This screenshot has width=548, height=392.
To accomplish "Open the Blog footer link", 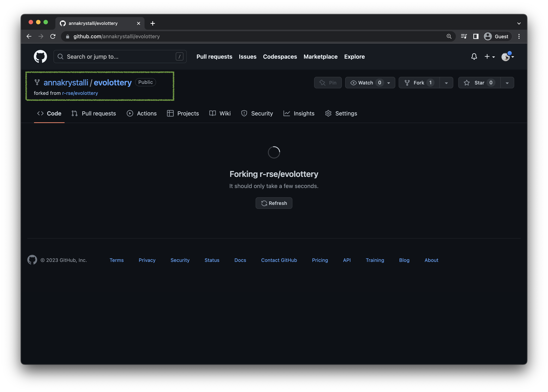I will (404, 260).
